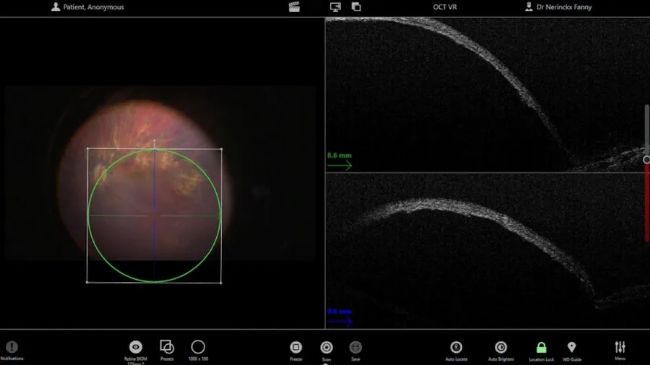Select the Retina eye mode icon
This screenshot has width=650, height=365.
tap(136, 347)
